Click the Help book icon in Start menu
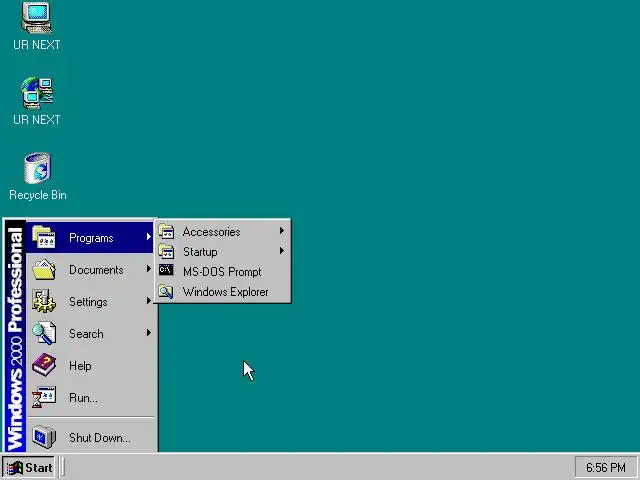 coord(44,365)
